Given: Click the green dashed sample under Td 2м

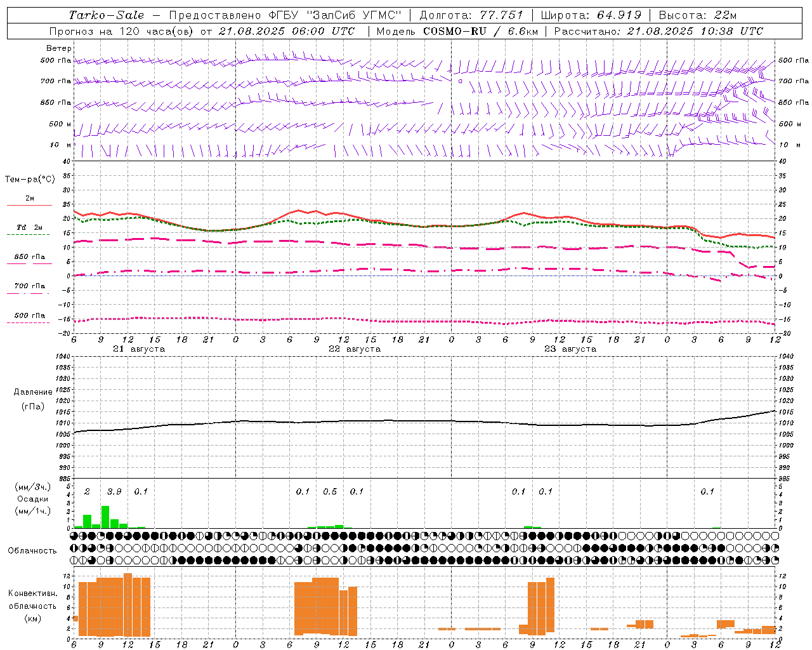Looking at the screenshot, I should 29,235.
